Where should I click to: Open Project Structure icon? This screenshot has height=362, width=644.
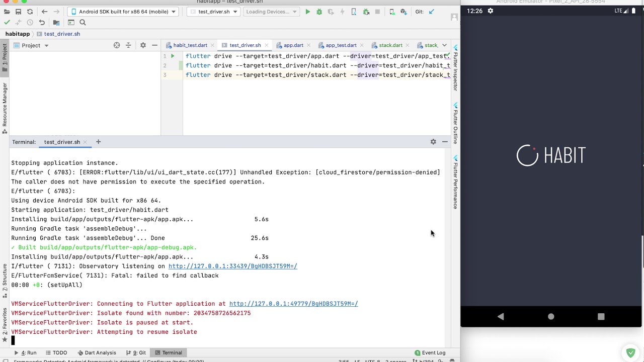tap(56, 22)
